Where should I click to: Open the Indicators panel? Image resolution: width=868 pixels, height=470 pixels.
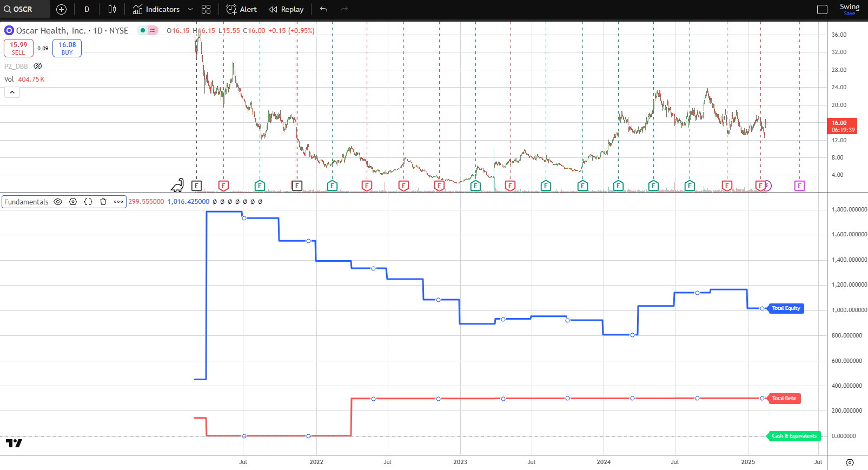tap(156, 9)
